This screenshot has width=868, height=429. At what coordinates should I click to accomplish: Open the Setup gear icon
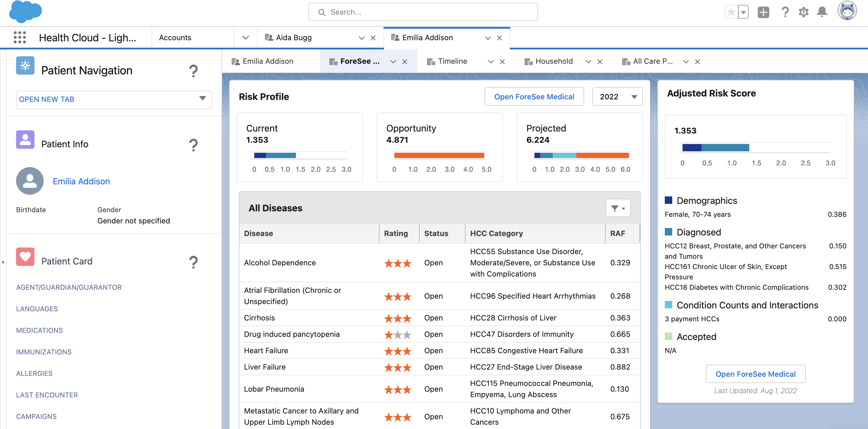point(803,12)
